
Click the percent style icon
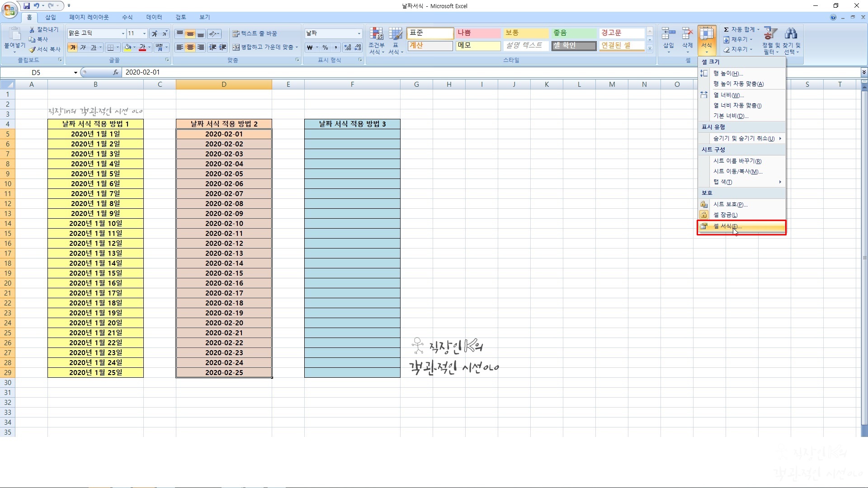click(x=325, y=47)
